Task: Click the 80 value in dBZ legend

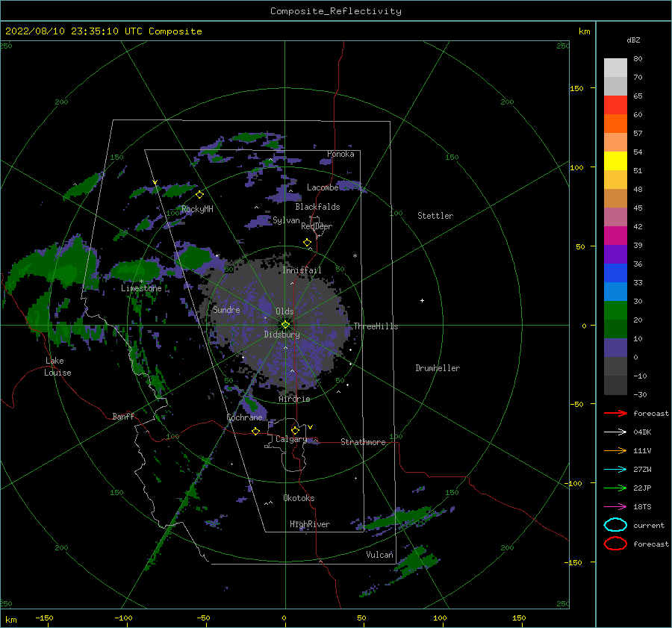Action: 638,59
